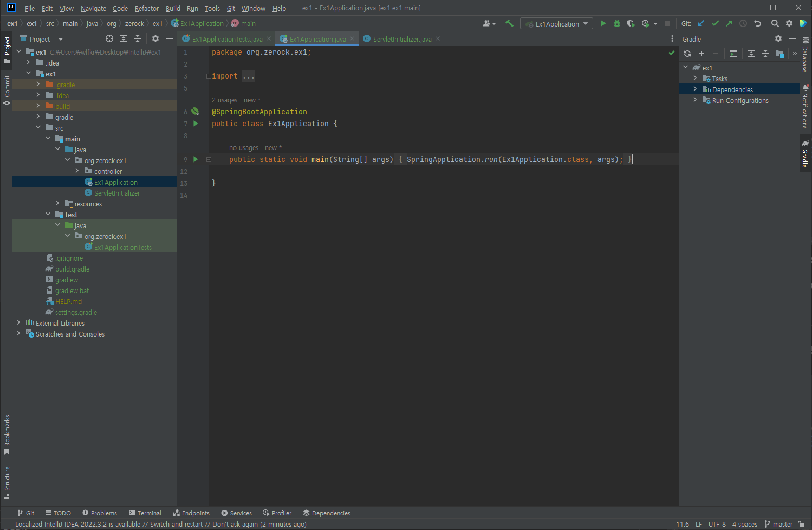This screenshot has width=812, height=530.
Task: Open Search Everywhere magnifier icon
Action: click(775, 23)
